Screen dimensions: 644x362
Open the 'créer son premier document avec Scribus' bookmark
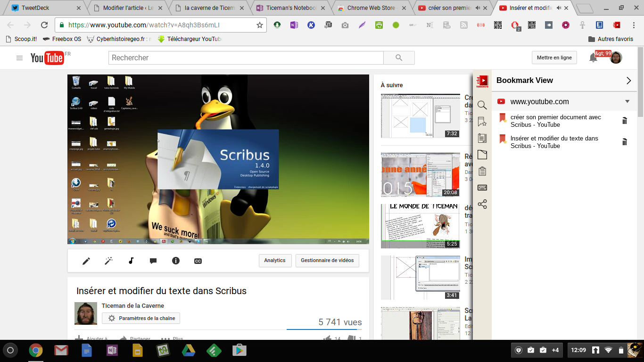tap(556, 121)
